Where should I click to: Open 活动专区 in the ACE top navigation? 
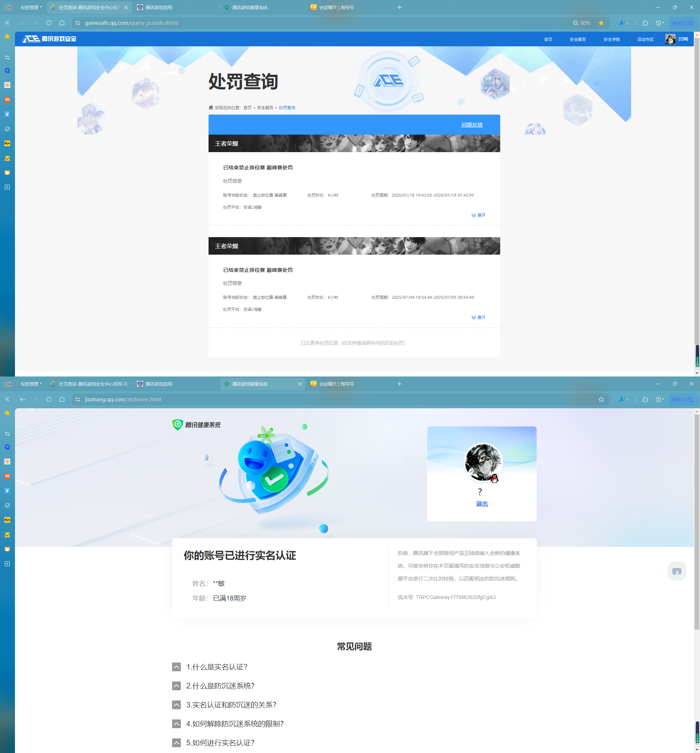645,39
